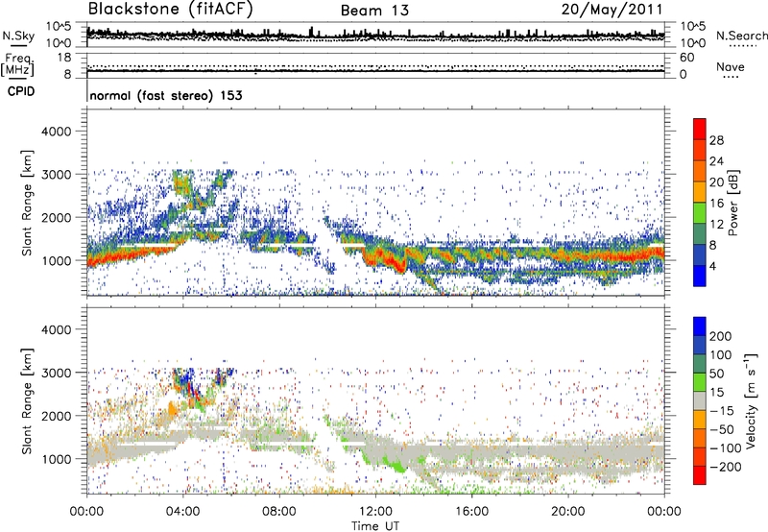768x532 pixels.
Task: Click the "4000" tick on the power panel
Action: [56, 132]
